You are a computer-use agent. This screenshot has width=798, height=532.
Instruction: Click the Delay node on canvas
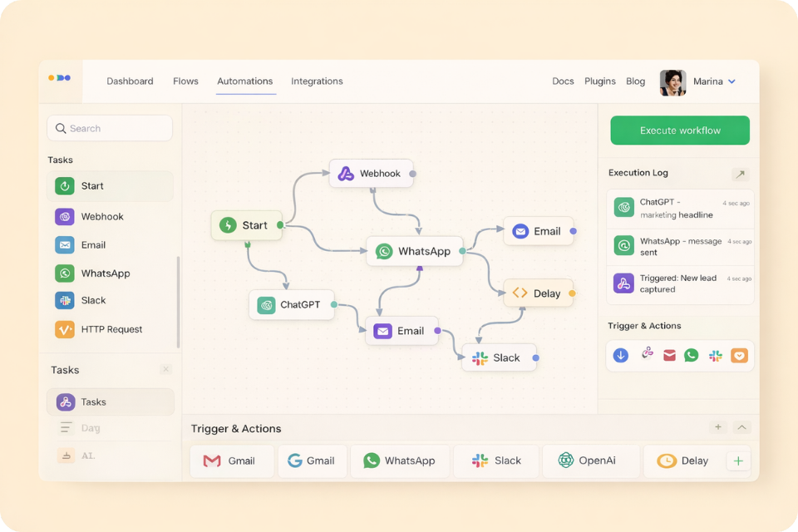538,293
